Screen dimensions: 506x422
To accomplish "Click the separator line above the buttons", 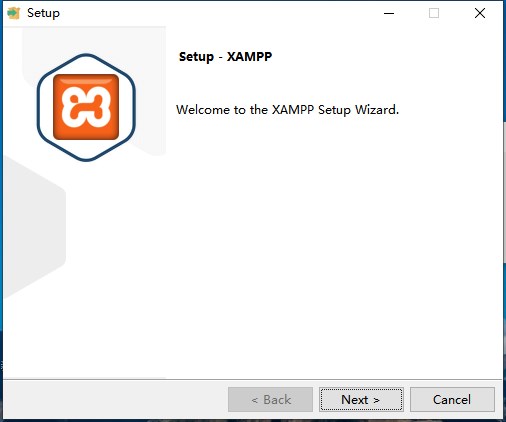I will 252,379.
